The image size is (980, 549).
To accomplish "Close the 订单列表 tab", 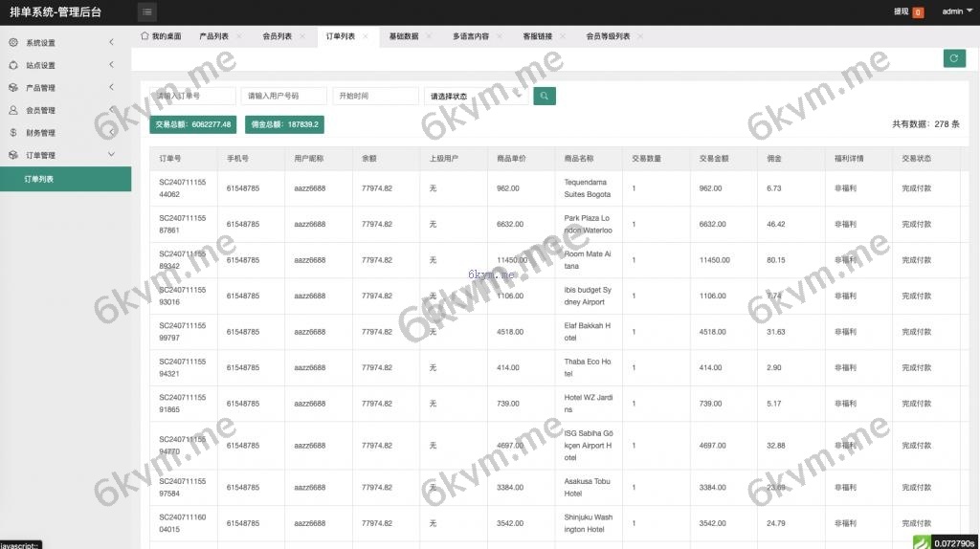I will [367, 36].
